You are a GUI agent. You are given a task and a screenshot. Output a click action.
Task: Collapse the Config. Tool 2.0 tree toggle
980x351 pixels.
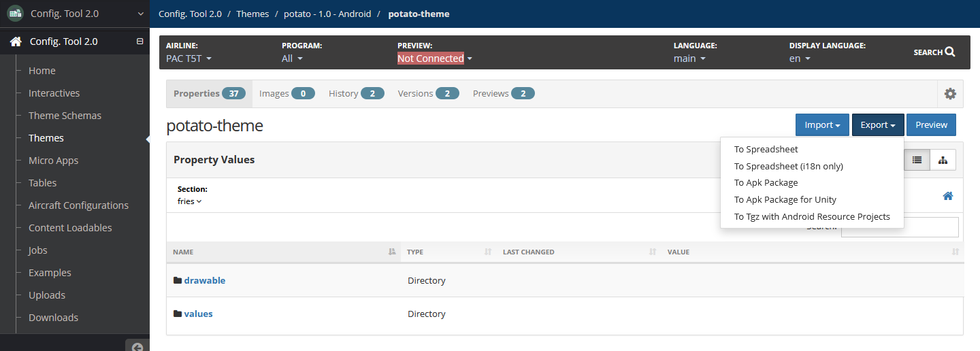[x=140, y=41]
